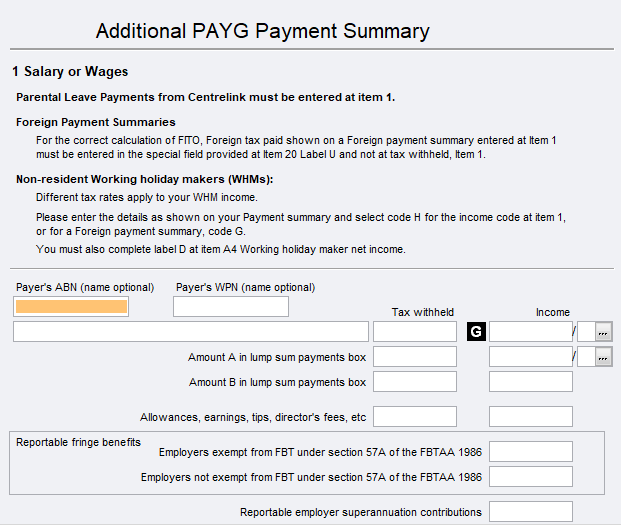Click the Amount B income field

coord(530,382)
